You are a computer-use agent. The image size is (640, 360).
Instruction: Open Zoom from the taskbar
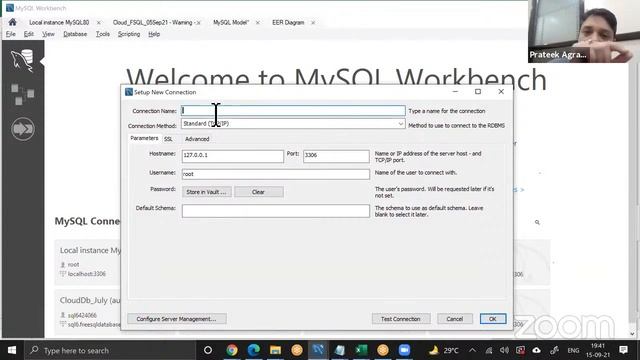(404, 350)
